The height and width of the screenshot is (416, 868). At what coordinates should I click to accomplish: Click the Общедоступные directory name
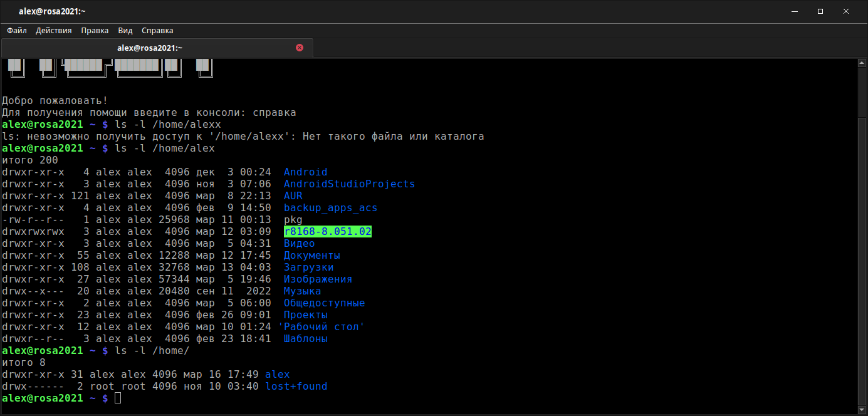[325, 303]
